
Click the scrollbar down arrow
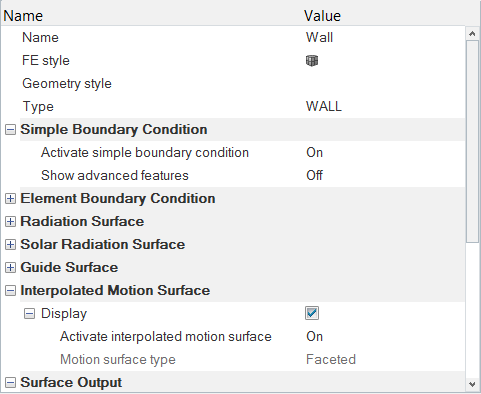(x=472, y=384)
